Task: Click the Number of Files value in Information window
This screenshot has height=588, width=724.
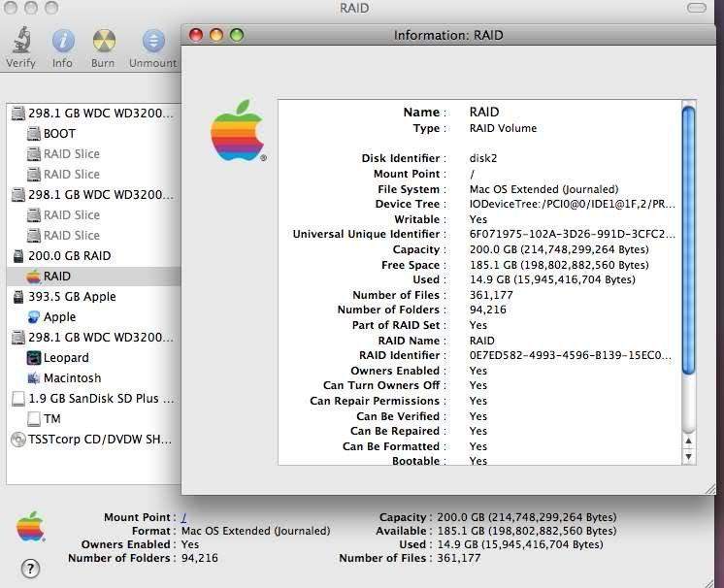Action: pyautogui.click(x=491, y=295)
